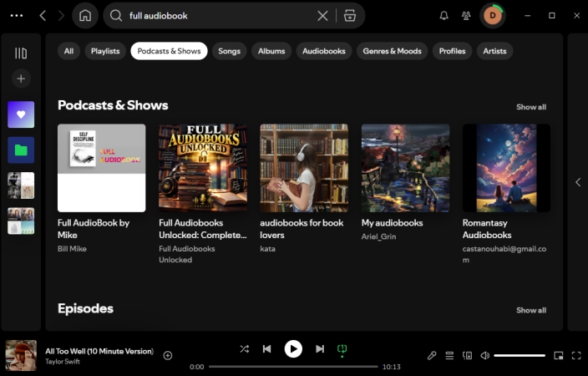The width and height of the screenshot is (588, 376).
Task: Open the Friend Activity icon
Action: click(466, 15)
